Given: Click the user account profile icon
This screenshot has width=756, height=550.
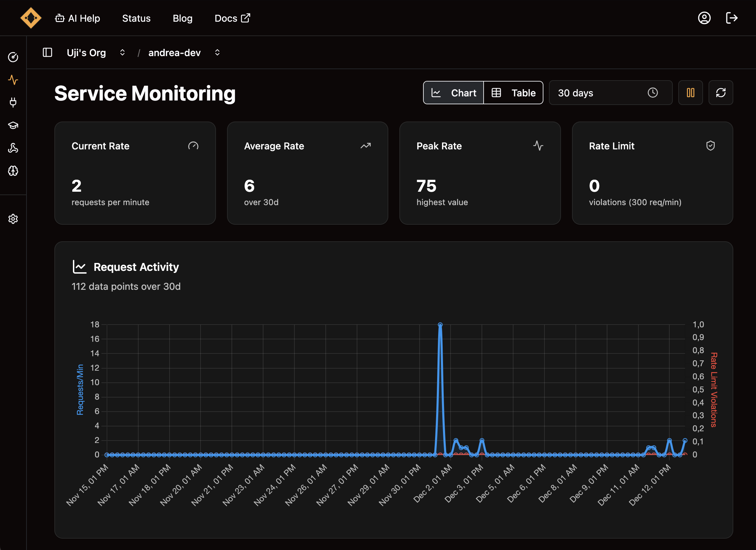Looking at the screenshot, I should coord(704,18).
